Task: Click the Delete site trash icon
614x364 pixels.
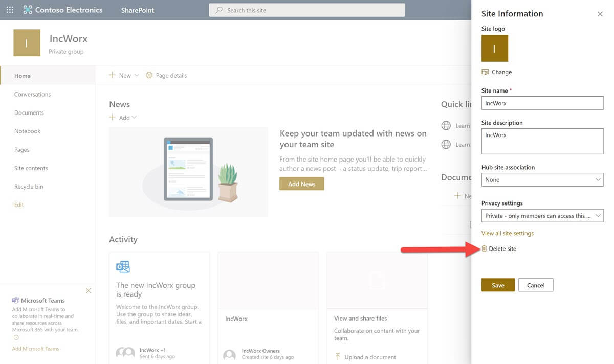Action: pos(484,248)
